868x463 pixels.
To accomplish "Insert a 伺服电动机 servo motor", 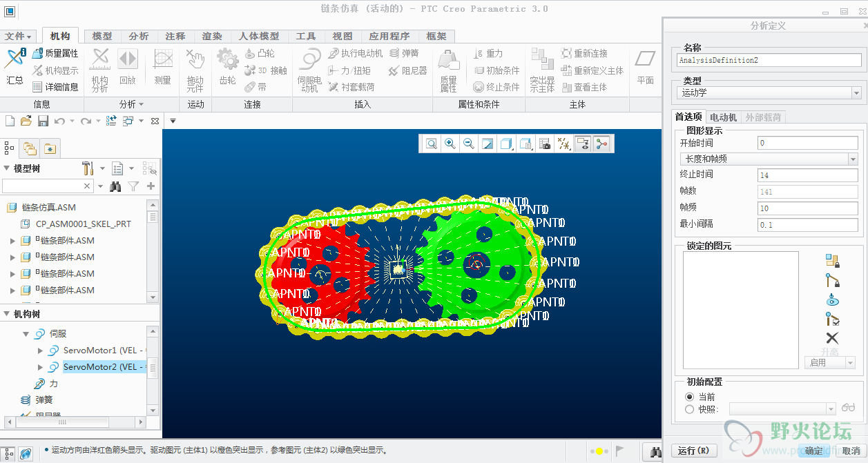I will tap(310, 70).
